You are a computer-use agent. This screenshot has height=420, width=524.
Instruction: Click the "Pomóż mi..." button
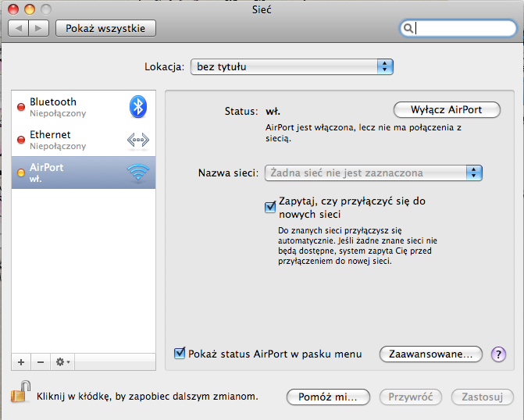coord(328,397)
